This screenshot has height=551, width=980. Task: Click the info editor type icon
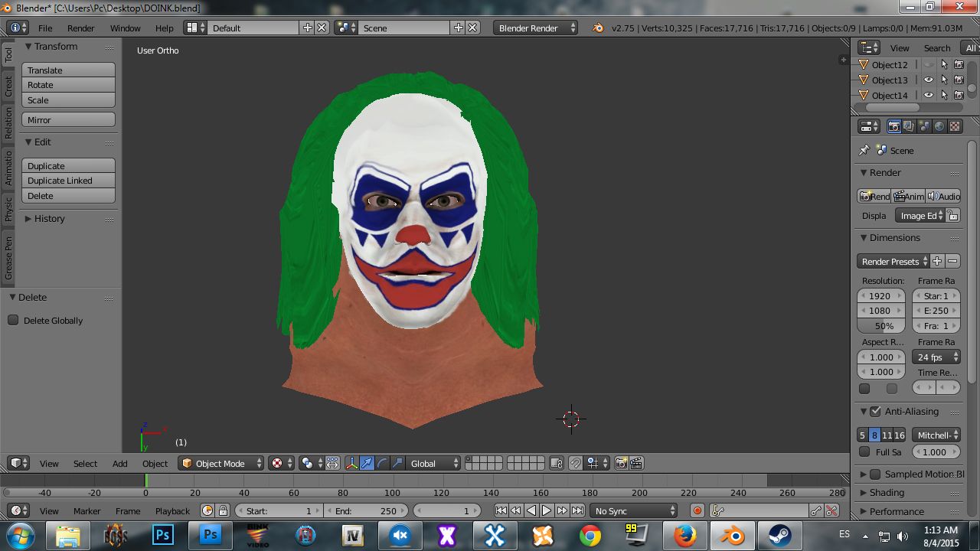coord(18,28)
